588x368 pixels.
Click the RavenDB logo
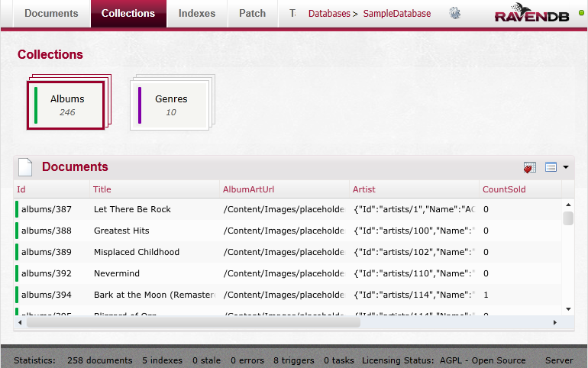[531, 13]
